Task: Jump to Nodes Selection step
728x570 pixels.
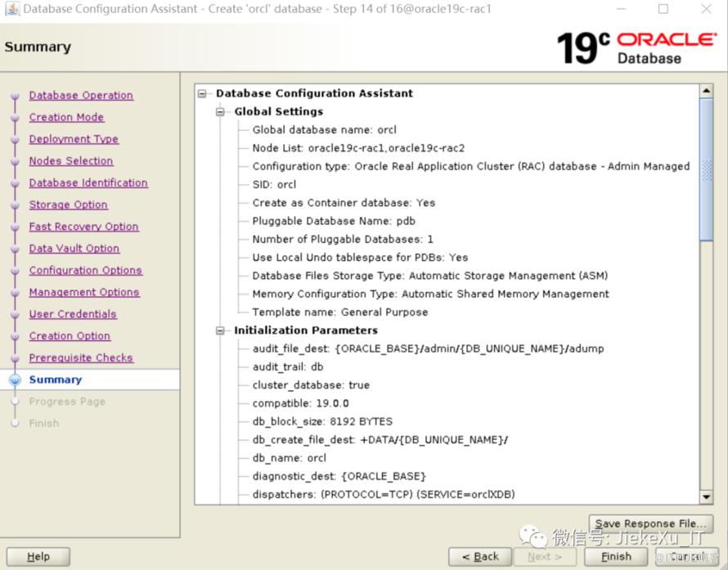Action: tap(71, 161)
